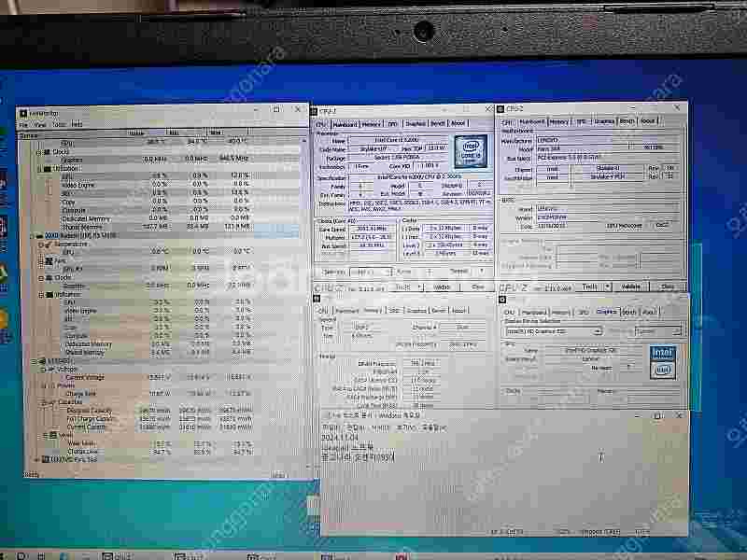
Task: Click the Voltages icon in the HWMonitor tree
Action: (51, 369)
